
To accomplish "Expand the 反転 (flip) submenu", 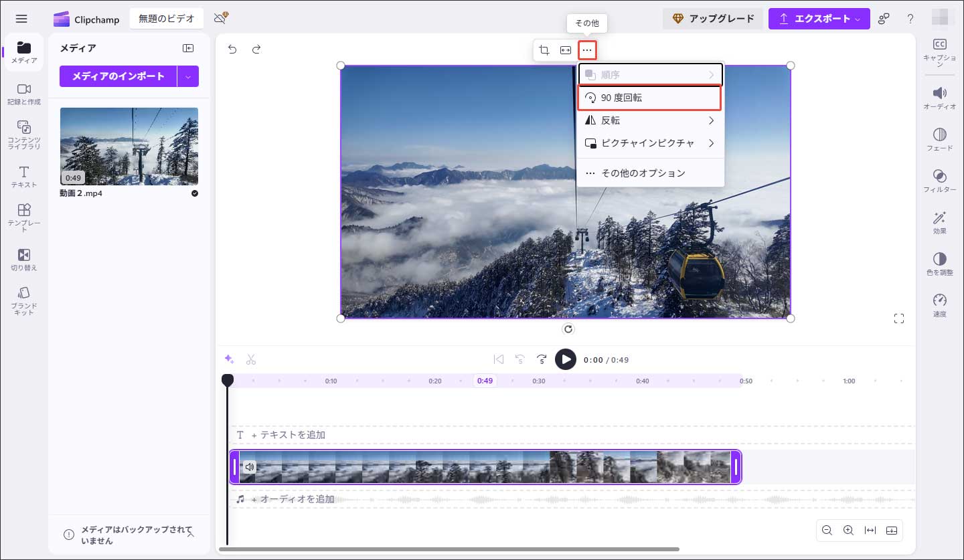I will click(649, 120).
